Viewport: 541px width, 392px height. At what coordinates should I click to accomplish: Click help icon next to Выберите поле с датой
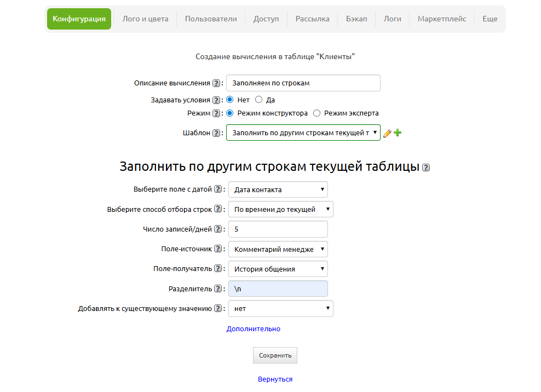tap(218, 189)
